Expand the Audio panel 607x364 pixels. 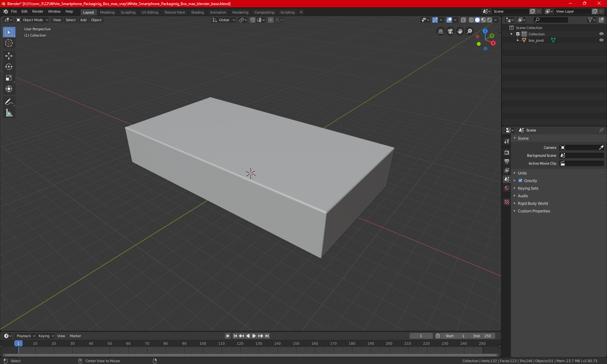point(523,196)
